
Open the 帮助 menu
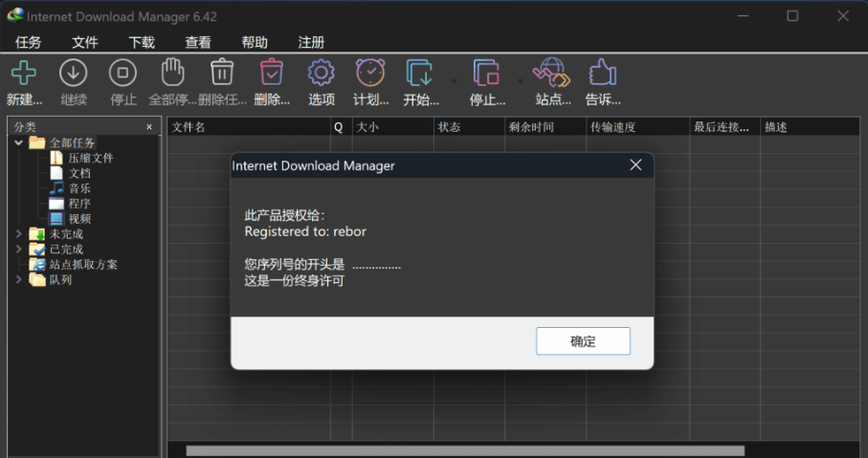pyautogui.click(x=255, y=42)
